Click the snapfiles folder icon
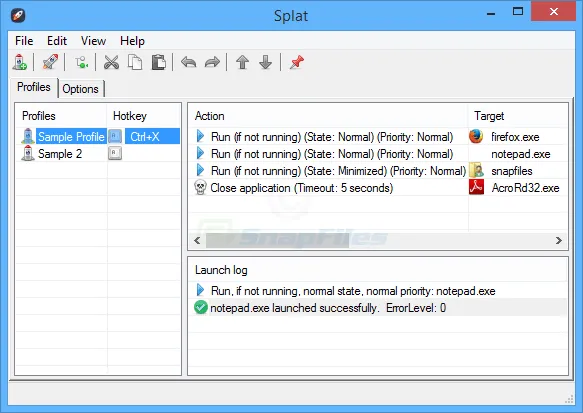The height and width of the screenshot is (413, 583). (x=476, y=170)
